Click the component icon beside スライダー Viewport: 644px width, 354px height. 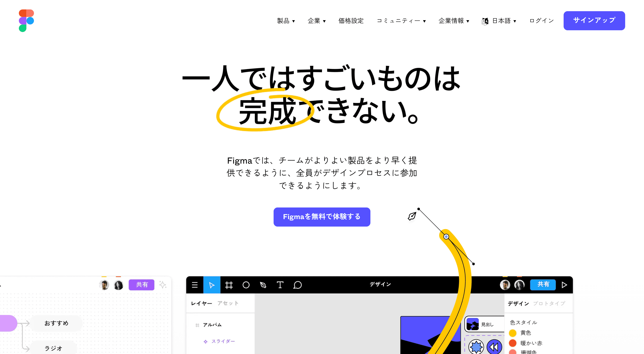coord(205,341)
